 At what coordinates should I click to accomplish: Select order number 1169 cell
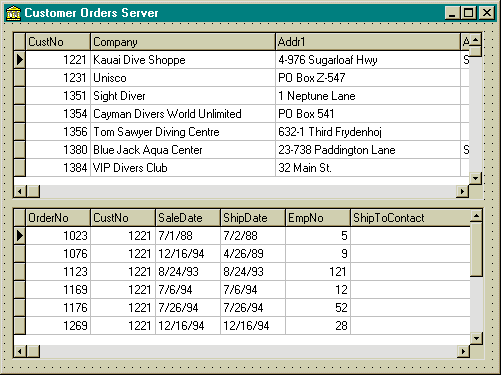pos(58,290)
